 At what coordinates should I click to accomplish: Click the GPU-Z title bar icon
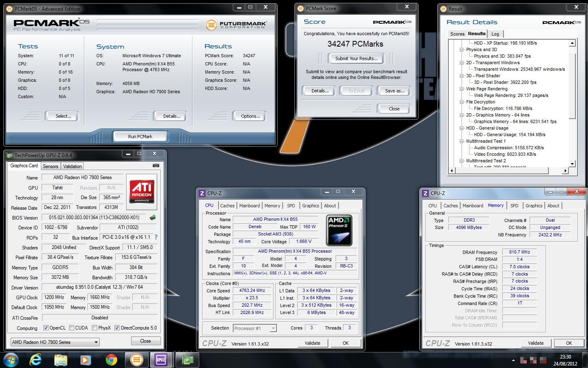pos(10,155)
